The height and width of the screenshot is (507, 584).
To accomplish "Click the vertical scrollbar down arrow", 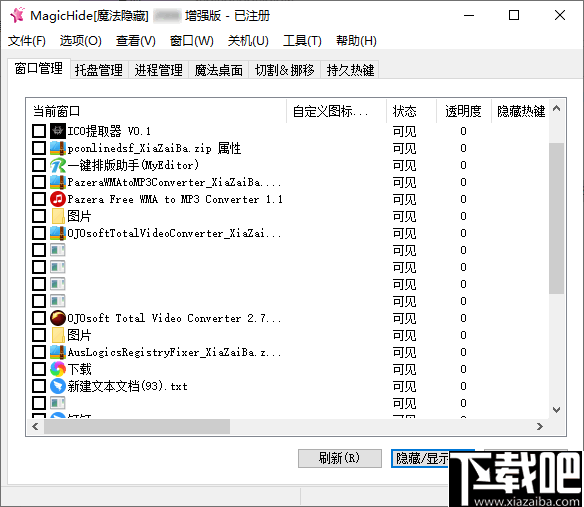I will tap(557, 410).
